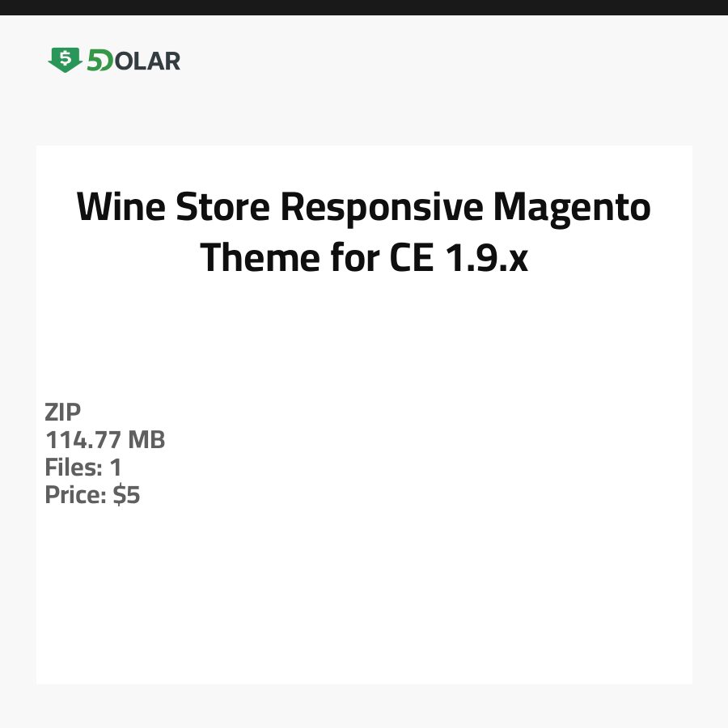This screenshot has width=728, height=728.
Task: Click the word 'Magento' in the title
Action: pyautogui.click(x=573, y=208)
